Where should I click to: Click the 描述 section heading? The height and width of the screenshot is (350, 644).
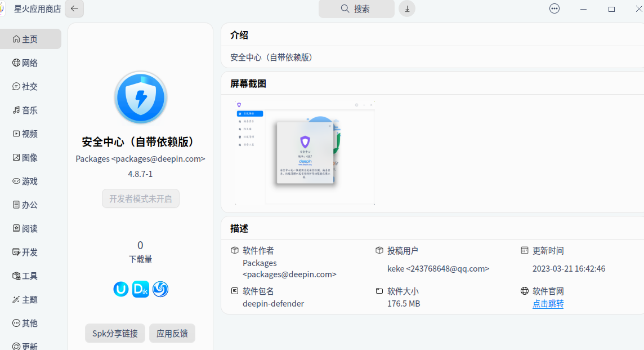tap(239, 229)
